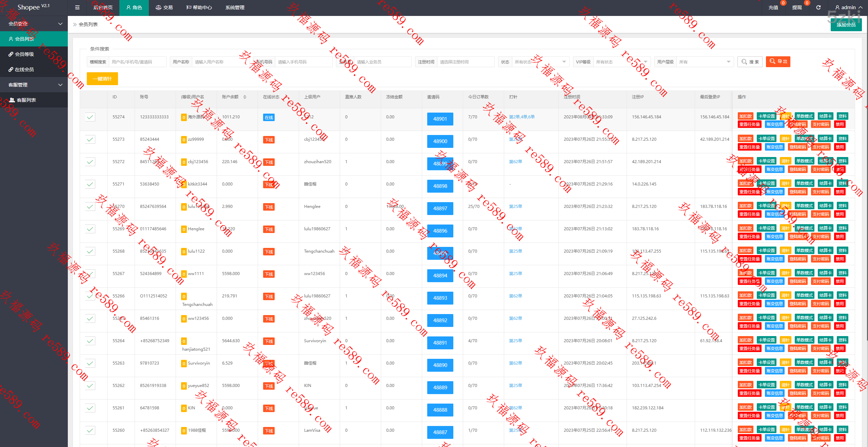Toggle the checkbox for member 55271
Screen dimensions: 868x447
[x=90, y=184]
